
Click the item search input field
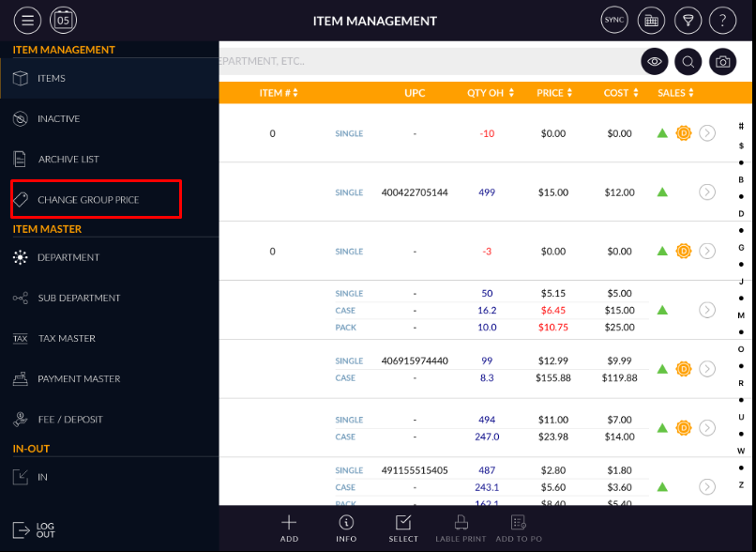[x=422, y=62]
